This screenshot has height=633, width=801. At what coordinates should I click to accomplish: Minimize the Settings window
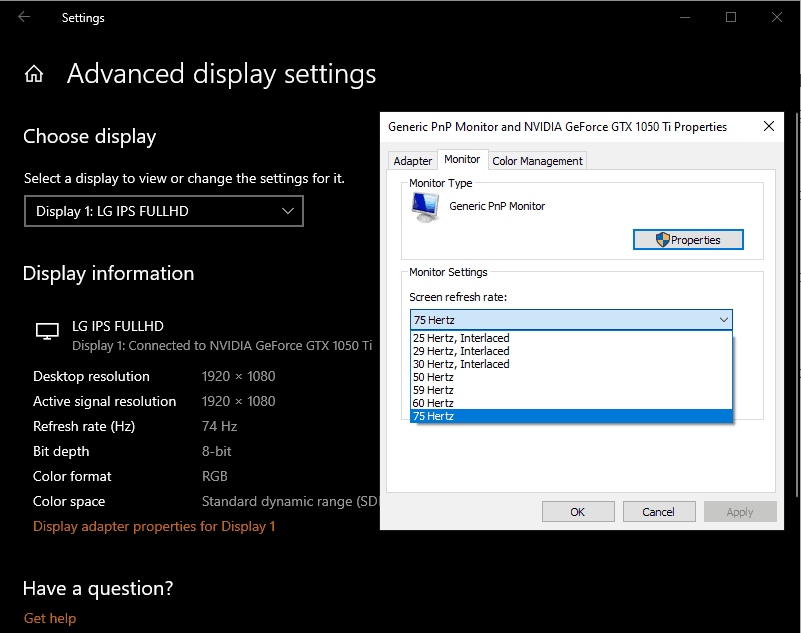685,17
